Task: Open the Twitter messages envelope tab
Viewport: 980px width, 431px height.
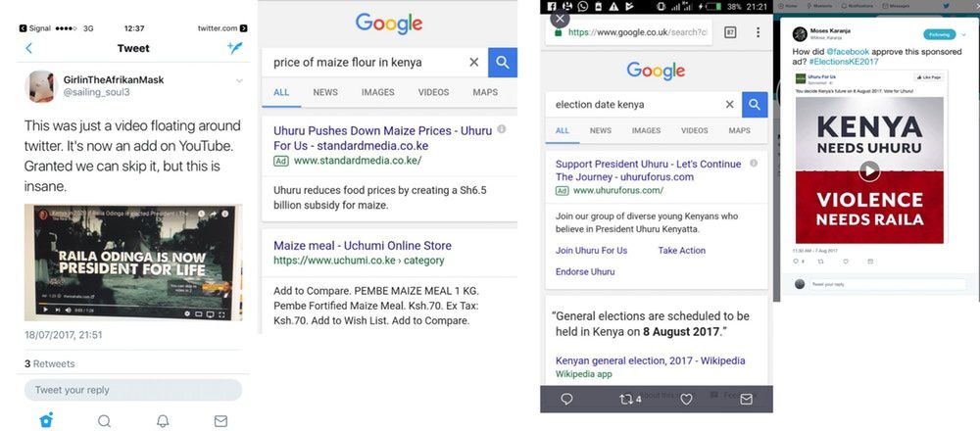Action: pos(220,421)
